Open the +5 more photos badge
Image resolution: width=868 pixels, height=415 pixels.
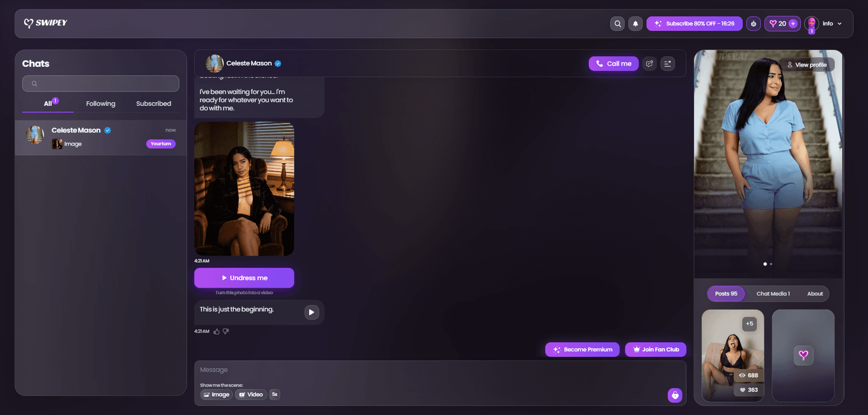pos(749,324)
